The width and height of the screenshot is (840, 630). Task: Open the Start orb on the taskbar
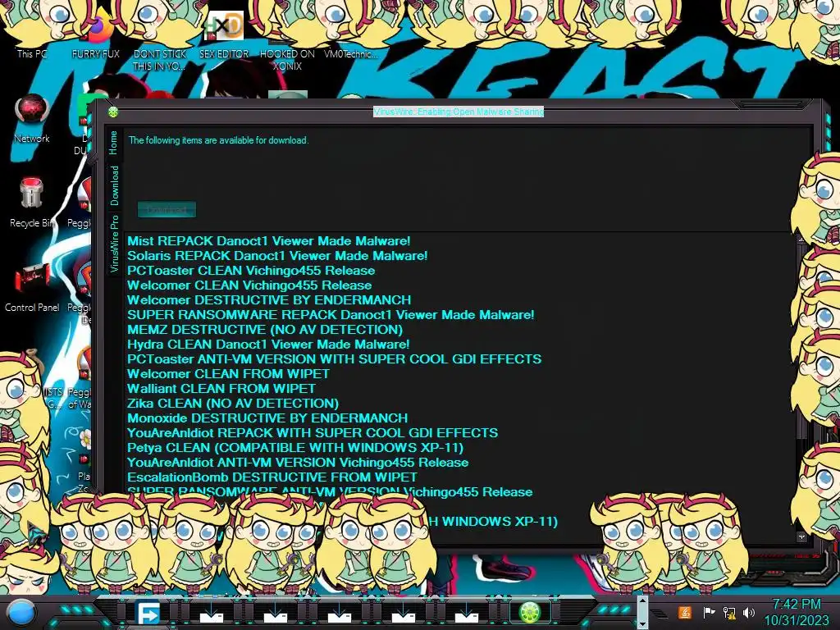click(22, 612)
